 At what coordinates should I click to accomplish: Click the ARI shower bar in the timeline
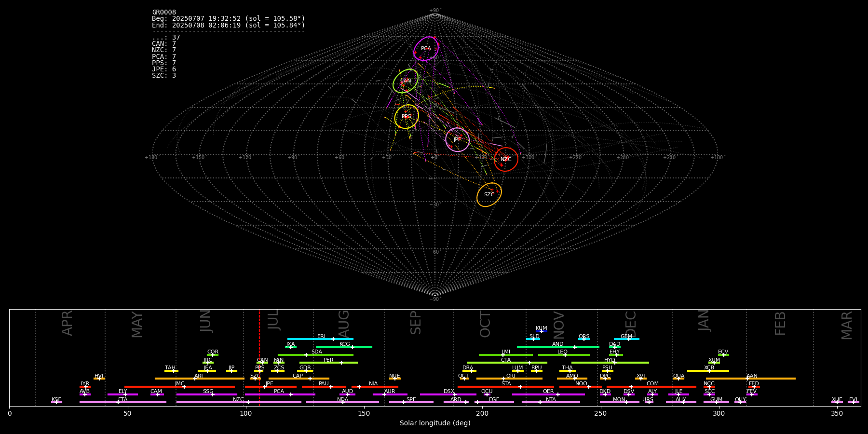(200, 379)
